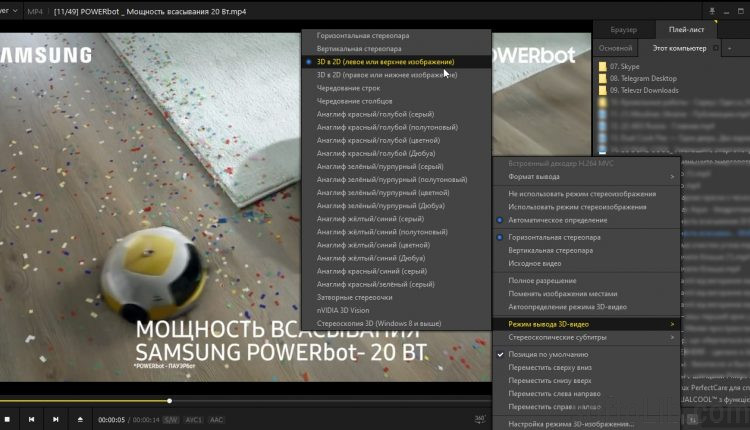Choose Анаглиф зелёный/пурпурный (полутоновый)
The image size is (750, 430).
(x=397, y=179)
